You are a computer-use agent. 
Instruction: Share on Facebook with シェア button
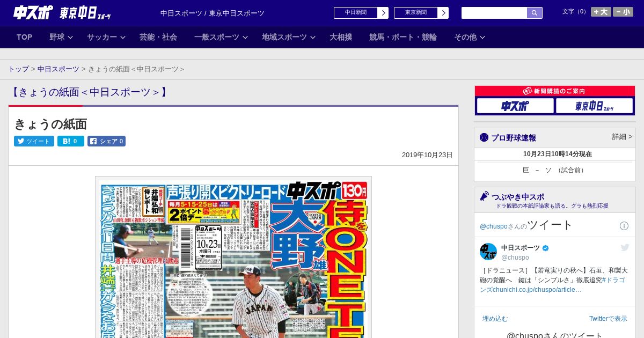click(106, 141)
